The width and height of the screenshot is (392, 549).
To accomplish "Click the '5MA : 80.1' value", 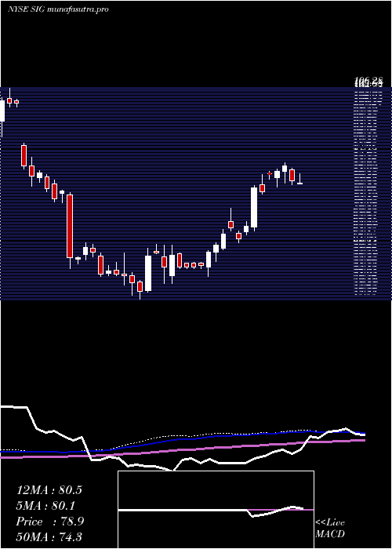I will [45, 506].
